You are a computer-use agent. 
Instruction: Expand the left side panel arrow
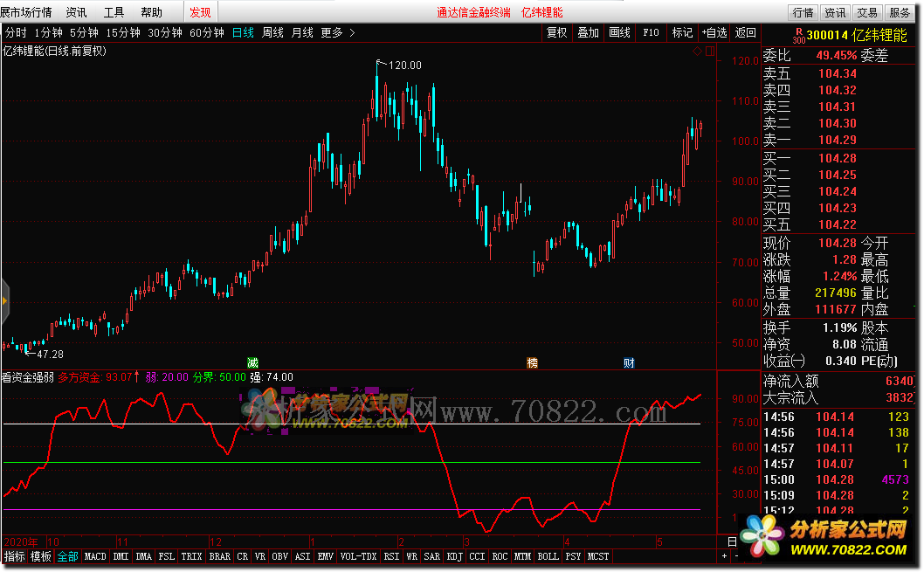4,301
